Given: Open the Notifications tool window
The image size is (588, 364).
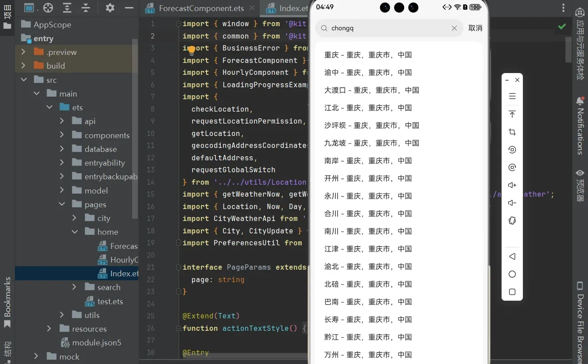Looking at the screenshot, I should (580, 125).
